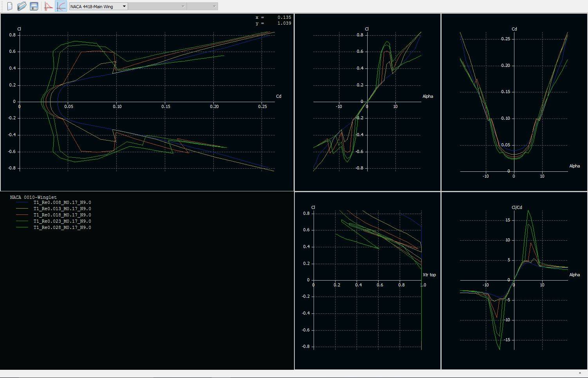Select the large Cl vs Cd graph
Screen dimensions: 588x378
147,102
